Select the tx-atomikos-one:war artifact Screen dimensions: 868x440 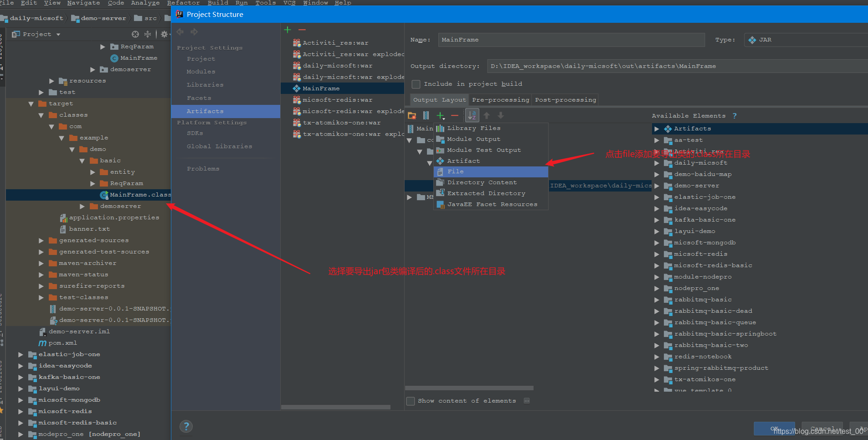342,123
